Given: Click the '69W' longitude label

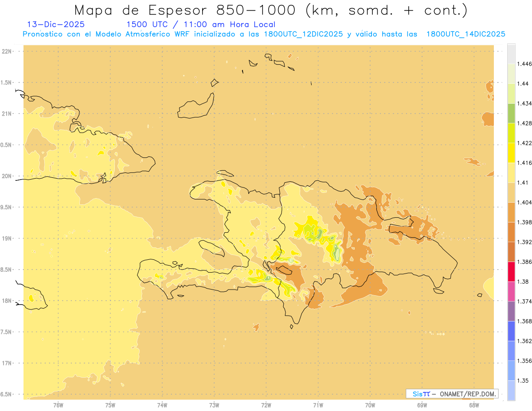Looking at the screenshot, I should click(x=422, y=405).
